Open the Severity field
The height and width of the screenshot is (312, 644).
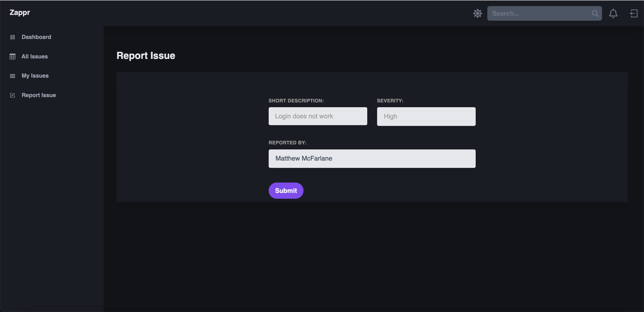click(426, 117)
